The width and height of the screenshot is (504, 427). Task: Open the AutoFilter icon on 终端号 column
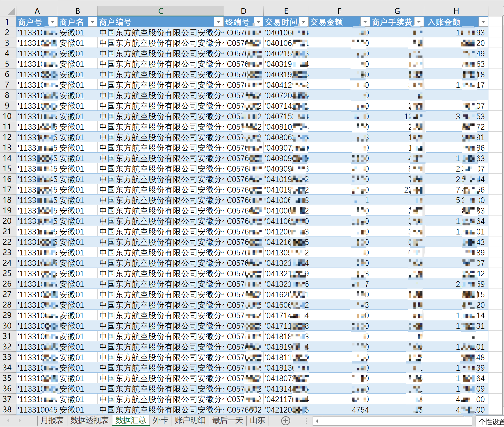(258, 22)
